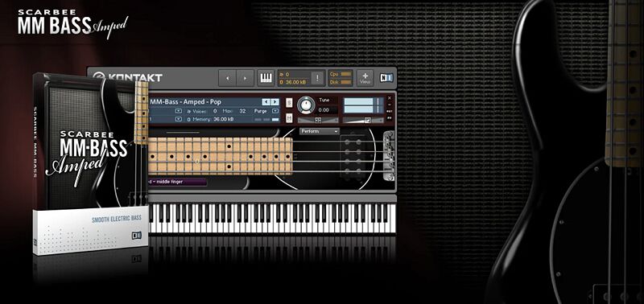
Task: Click the previous instrument arrow in Kontakt header
Action: 227,78
